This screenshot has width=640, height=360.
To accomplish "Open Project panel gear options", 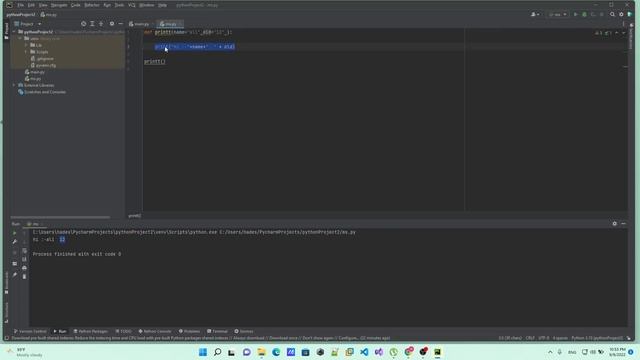I will click(x=112, y=24).
